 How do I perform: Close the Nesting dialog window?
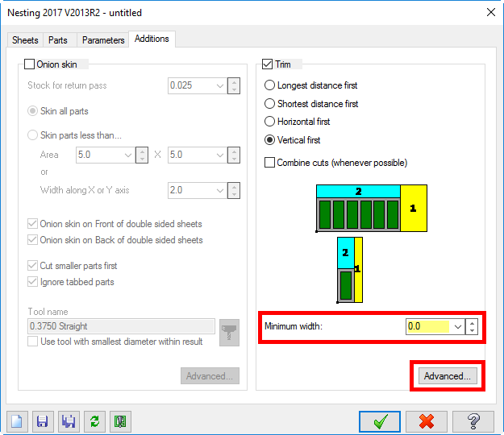click(x=491, y=13)
